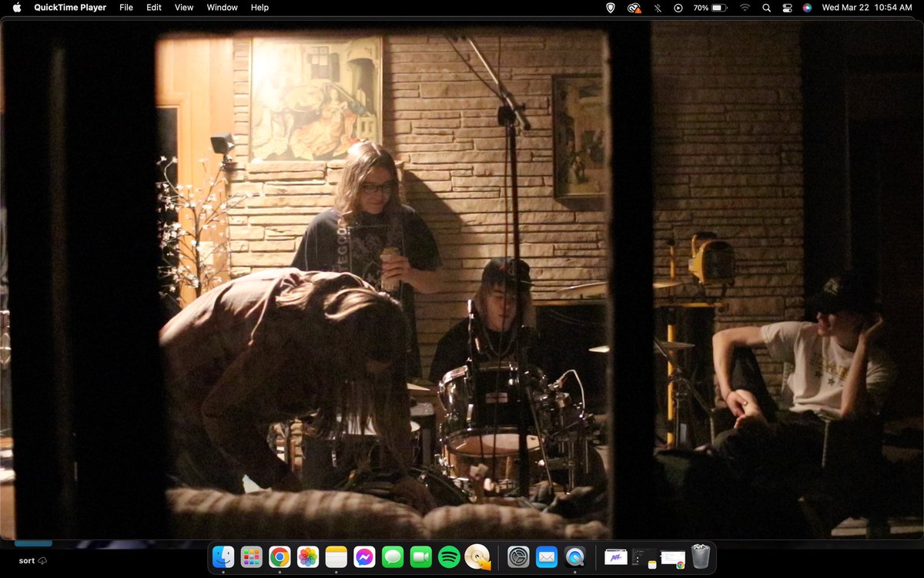924x578 pixels.
Task: Open System Preferences from the Dock
Action: click(x=518, y=556)
